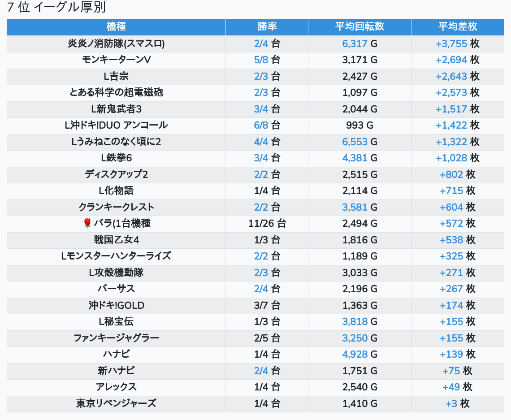This screenshot has height=420, width=511.
Task: Click the 平均差枚 column header
Action: (457, 27)
